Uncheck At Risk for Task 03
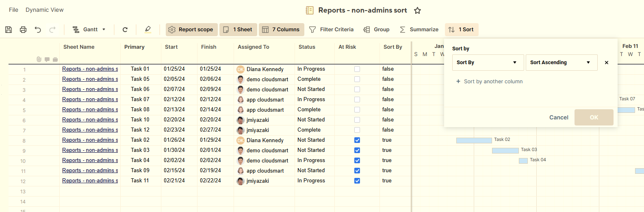 pos(357,150)
